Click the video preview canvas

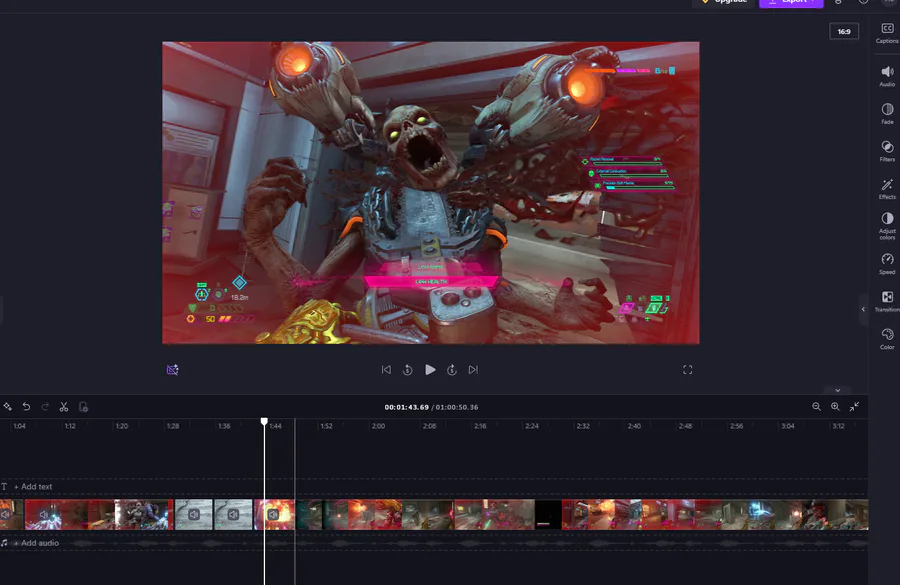[x=430, y=193]
